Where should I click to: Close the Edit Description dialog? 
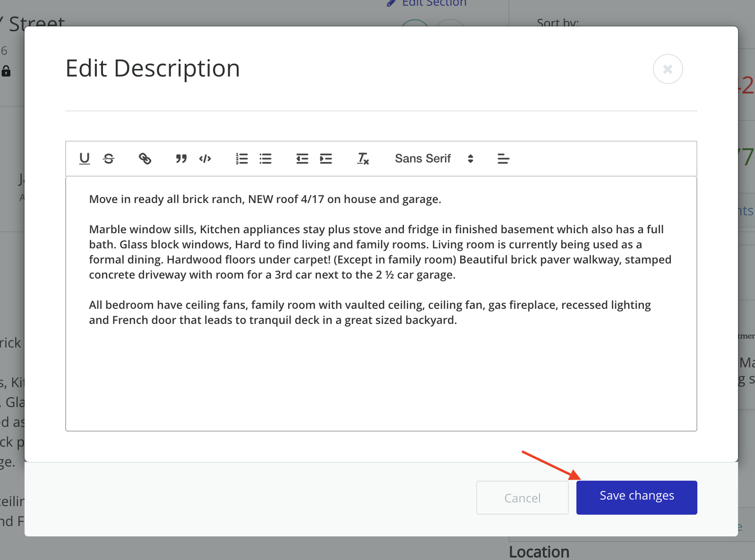pyautogui.click(x=668, y=69)
